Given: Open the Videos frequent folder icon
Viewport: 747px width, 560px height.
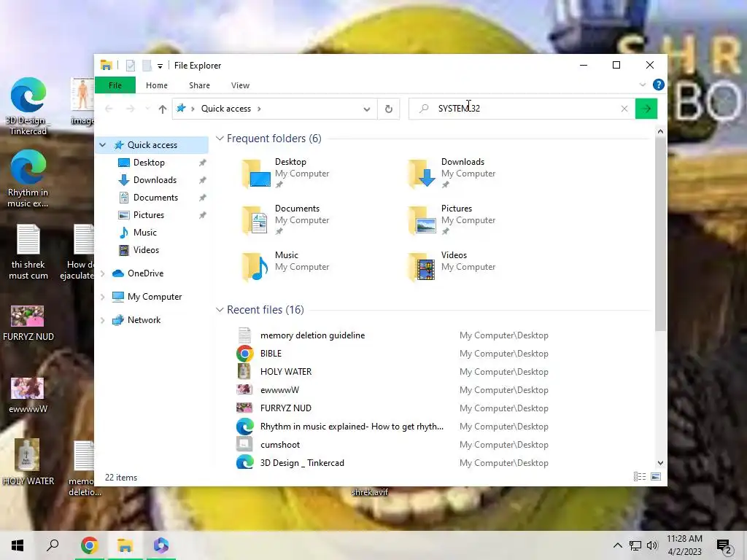Looking at the screenshot, I should click(x=422, y=267).
